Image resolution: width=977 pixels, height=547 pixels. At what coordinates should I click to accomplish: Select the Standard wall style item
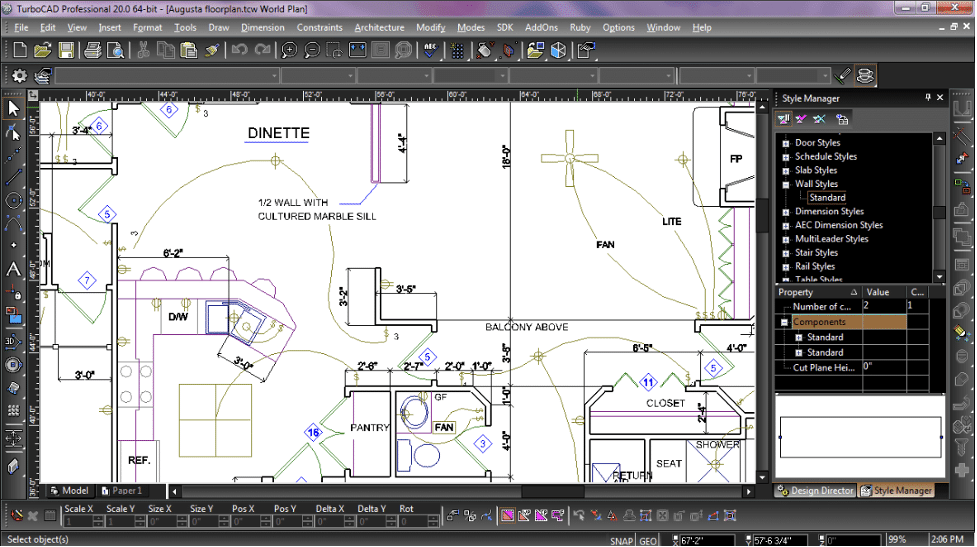pyautogui.click(x=827, y=197)
